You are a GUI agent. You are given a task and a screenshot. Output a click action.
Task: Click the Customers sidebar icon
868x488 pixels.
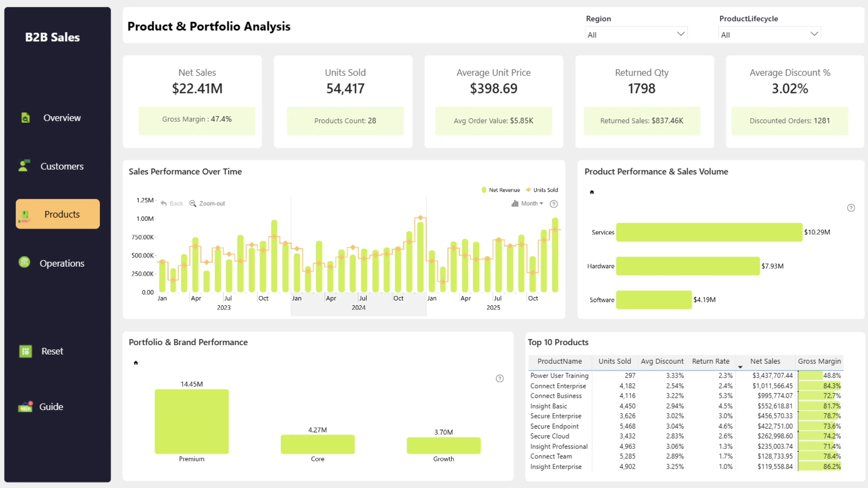click(x=24, y=166)
